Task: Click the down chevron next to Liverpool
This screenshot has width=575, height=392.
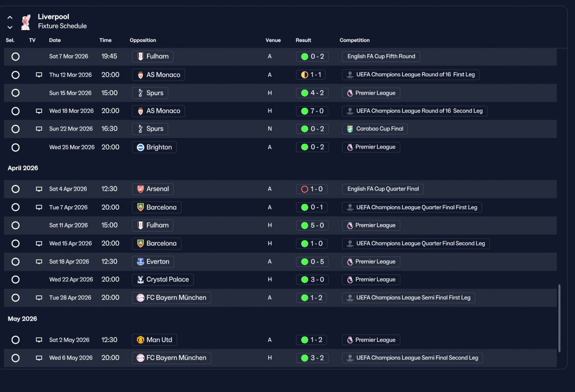Action: click(x=10, y=27)
